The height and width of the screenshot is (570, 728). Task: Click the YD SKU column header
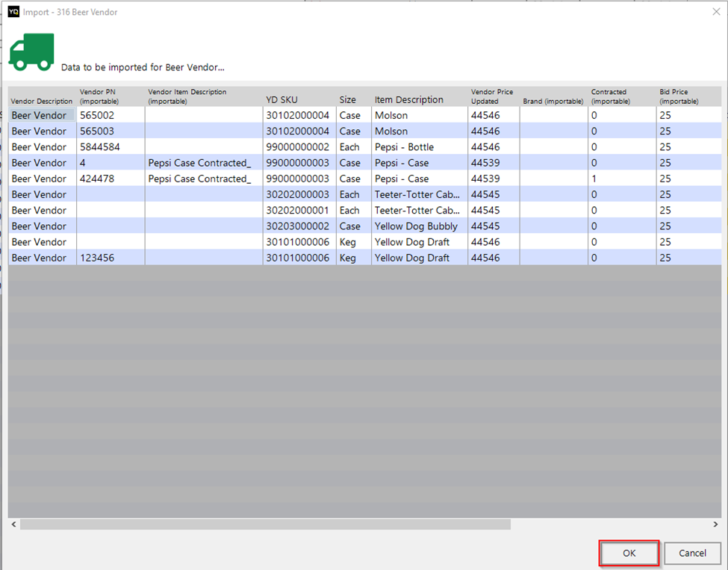[299, 96]
